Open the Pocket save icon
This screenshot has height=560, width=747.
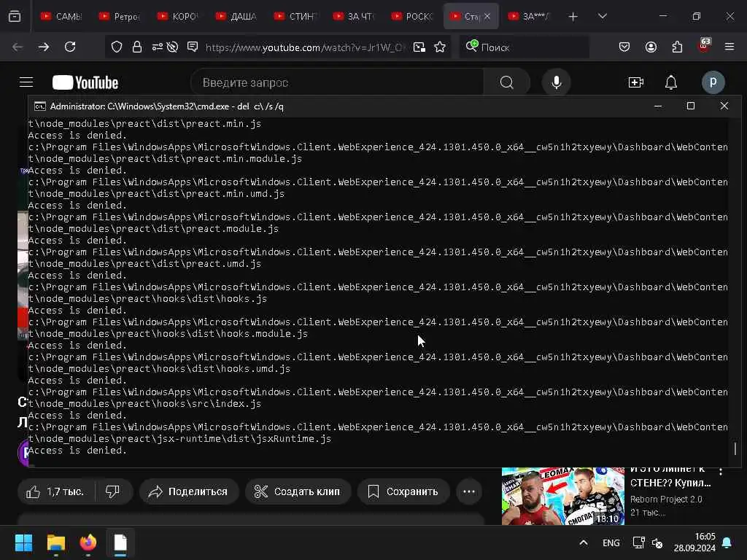(624, 47)
